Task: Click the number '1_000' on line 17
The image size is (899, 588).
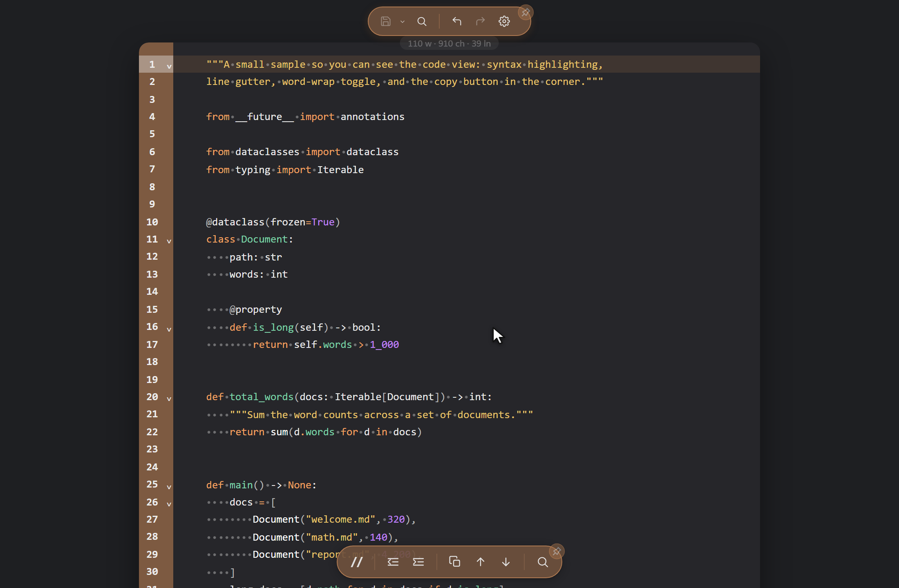Action: click(x=385, y=345)
